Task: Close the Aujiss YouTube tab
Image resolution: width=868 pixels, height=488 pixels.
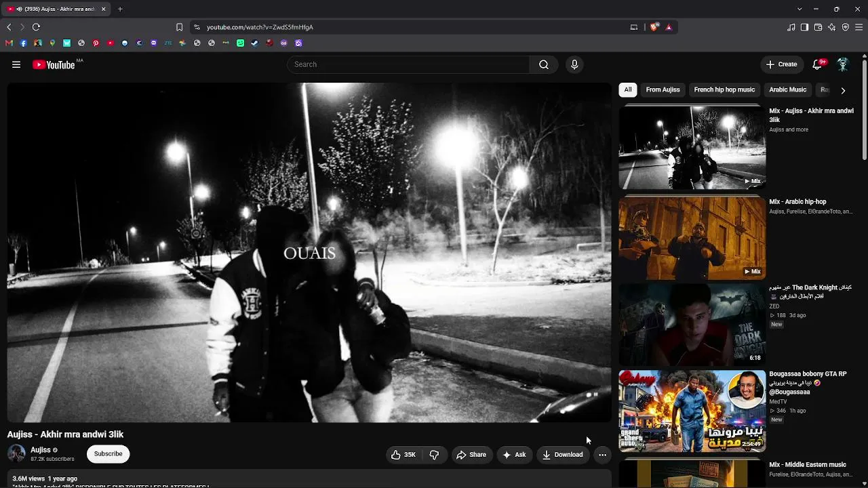Action: [x=103, y=9]
